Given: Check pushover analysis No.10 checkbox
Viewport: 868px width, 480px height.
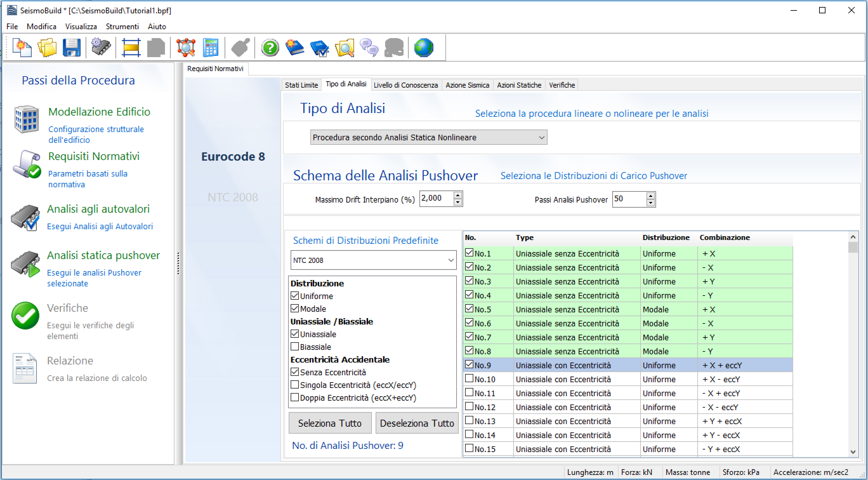Looking at the screenshot, I should [x=469, y=378].
